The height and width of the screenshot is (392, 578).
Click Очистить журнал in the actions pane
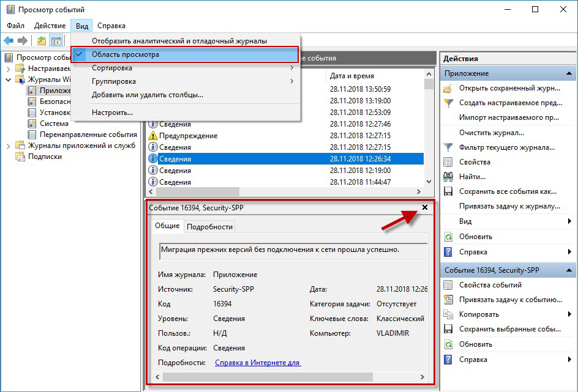(491, 133)
